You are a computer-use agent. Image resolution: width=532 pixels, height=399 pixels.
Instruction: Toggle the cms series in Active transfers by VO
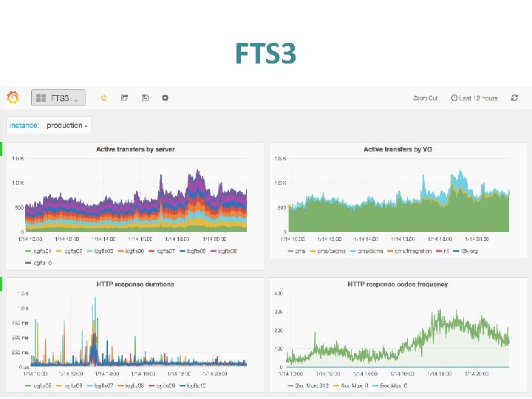click(296, 251)
